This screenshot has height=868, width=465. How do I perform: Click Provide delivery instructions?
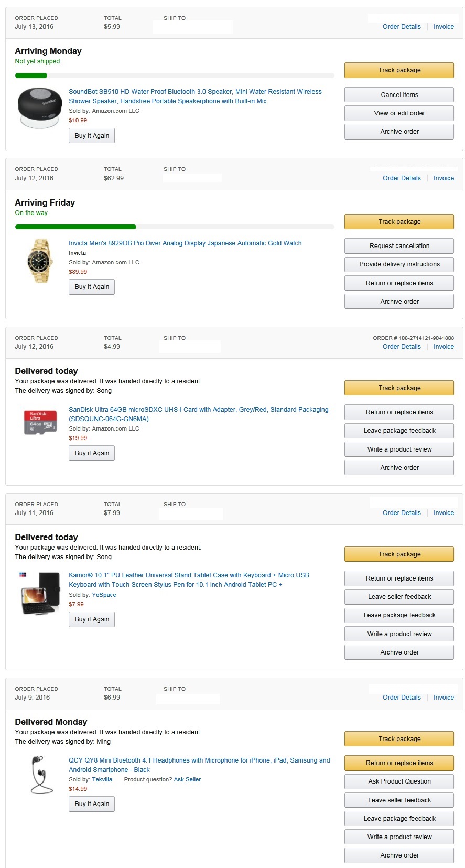(399, 264)
